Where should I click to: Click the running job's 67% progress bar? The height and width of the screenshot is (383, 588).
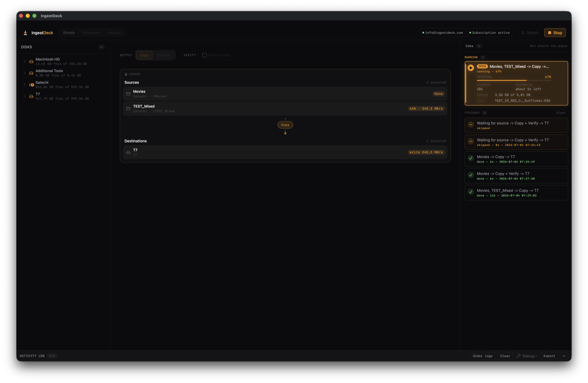(514, 80)
